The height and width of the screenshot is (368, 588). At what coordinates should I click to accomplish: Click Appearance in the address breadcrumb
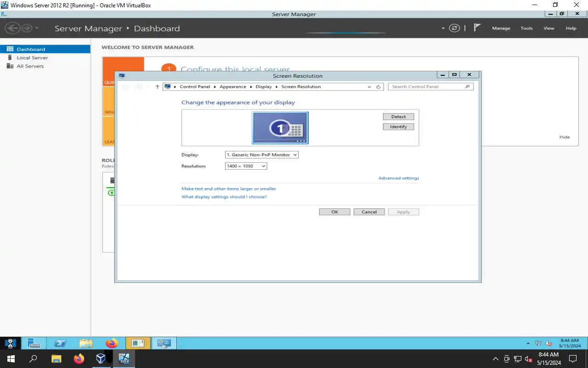[x=233, y=86]
